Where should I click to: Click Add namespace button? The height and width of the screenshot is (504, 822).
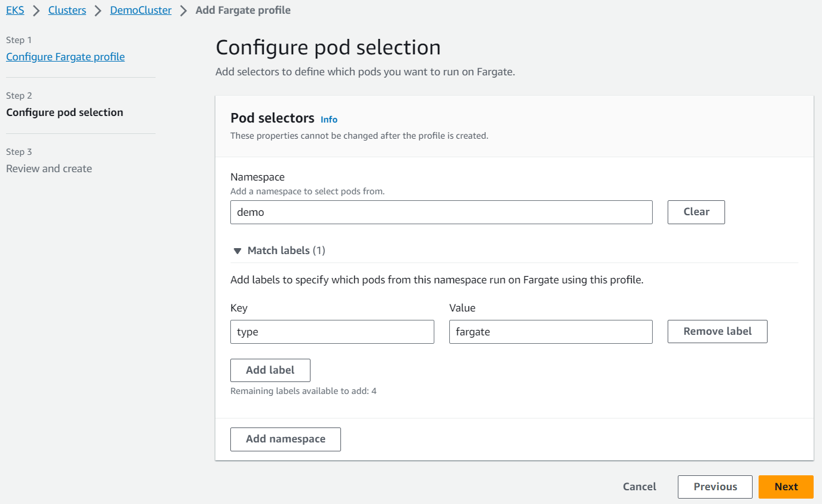[285, 439]
